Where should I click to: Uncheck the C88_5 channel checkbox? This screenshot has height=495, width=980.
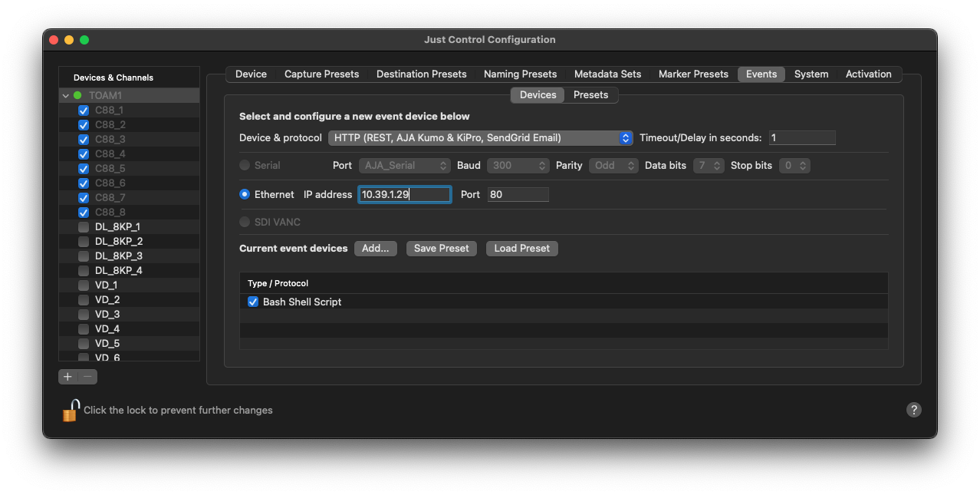[84, 169]
